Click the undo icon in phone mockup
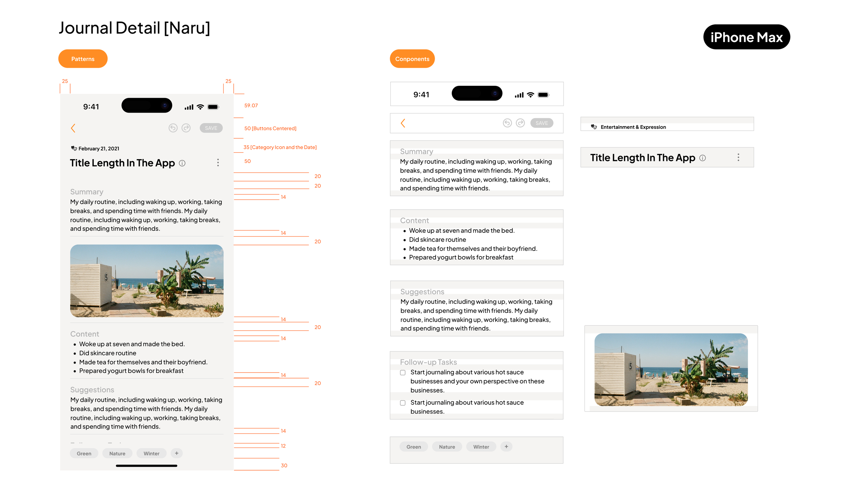 pyautogui.click(x=173, y=128)
